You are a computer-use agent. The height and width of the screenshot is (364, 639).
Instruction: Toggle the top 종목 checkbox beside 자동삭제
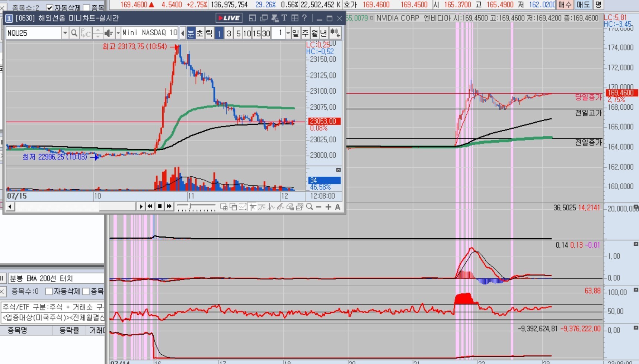[87, 8]
